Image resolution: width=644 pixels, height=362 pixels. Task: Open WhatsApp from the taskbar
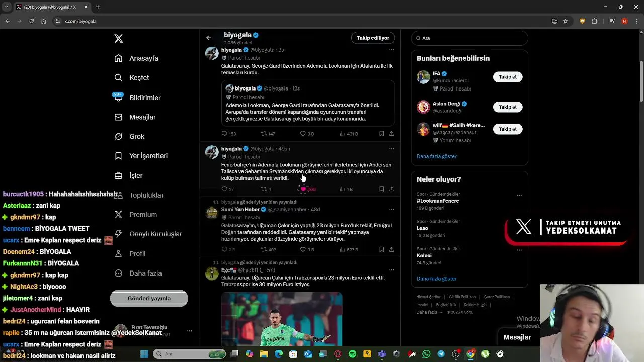pos(426,354)
